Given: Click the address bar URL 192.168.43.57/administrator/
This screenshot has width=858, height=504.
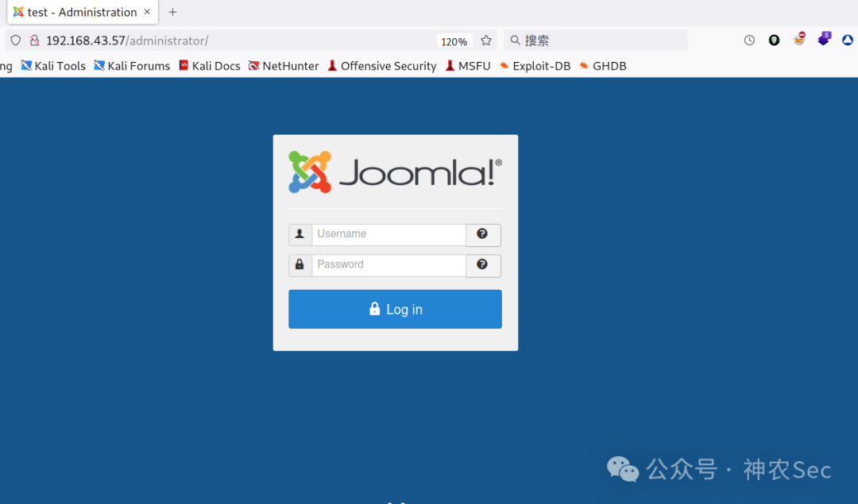Looking at the screenshot, I should click(x=127, y=40).
